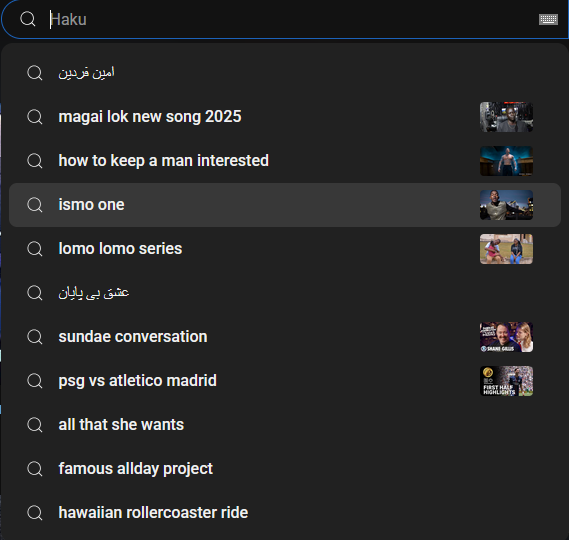This screenshot has width=569, height=540.
Task: Click magnifier icon beside 'hawaiian rollercoaster ride'
Action: pyautogui.click(x=35, y=513)
